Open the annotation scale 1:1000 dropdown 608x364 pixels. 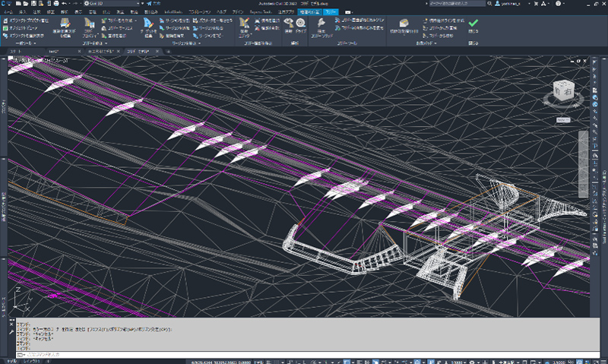pos(458,362)
